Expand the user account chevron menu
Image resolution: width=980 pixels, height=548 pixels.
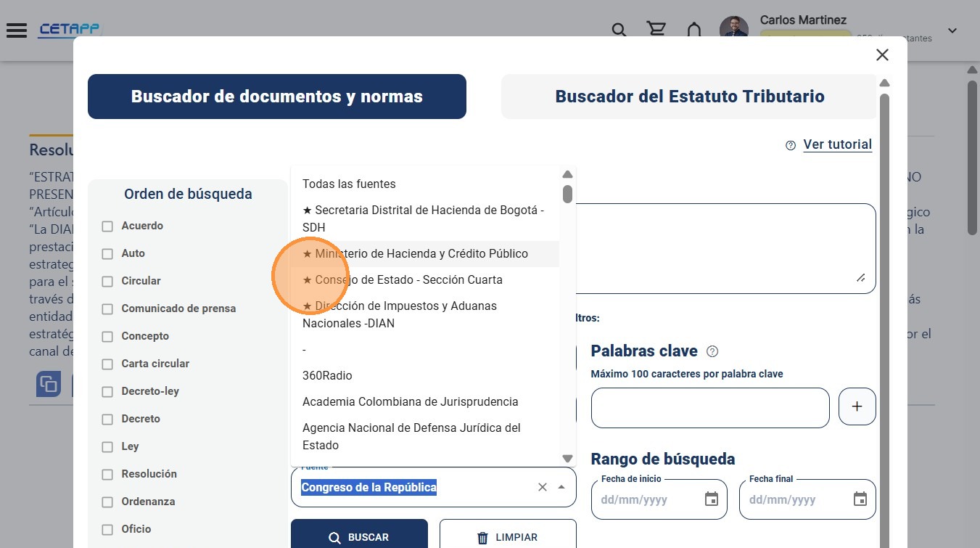point(953,30)
